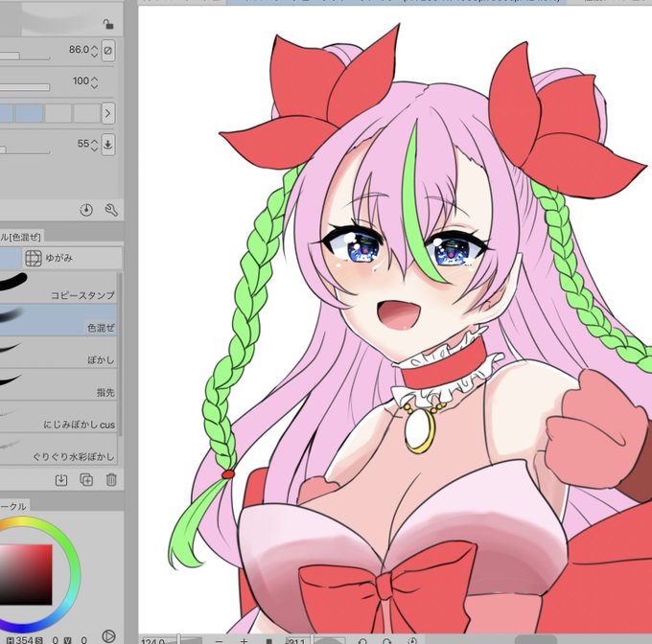Click the circled triangle icon beside the HSV values
Image resolution: width=652 pixels, height=644 pixels.
[108, 635]
